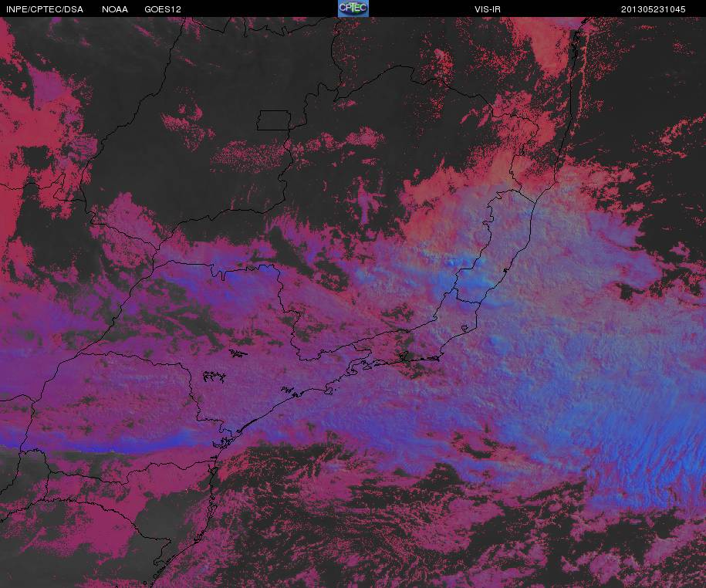Click the CPTEC logo in header

(353, 8)
